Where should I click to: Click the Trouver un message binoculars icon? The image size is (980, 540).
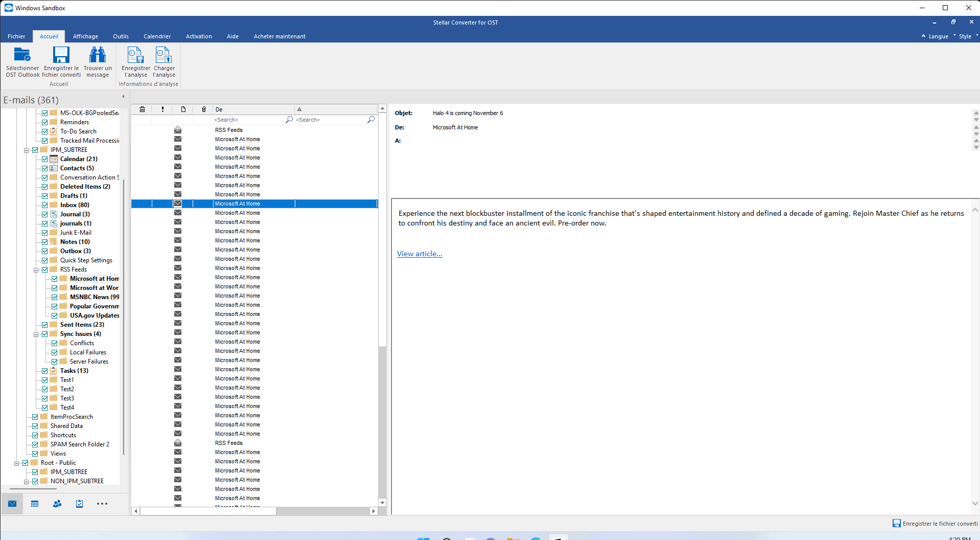click(x=98, y=61)
